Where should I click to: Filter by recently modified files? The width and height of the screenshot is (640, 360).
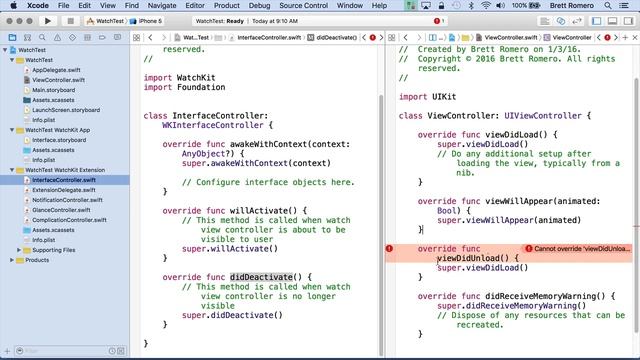(x=112, y=351)
